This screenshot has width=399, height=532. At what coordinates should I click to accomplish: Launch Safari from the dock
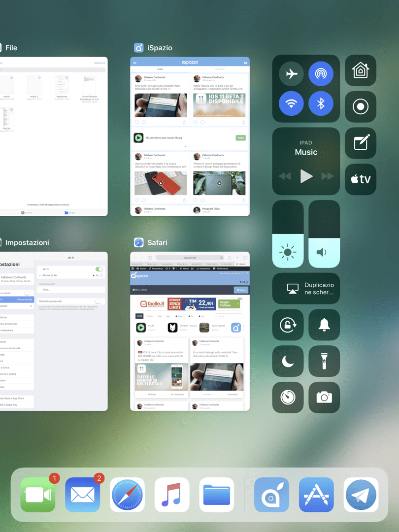click(x=127, y=495)
